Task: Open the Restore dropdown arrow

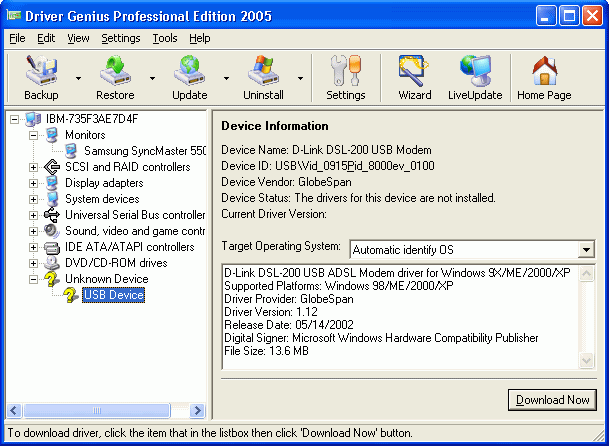Action: (153, 78)
